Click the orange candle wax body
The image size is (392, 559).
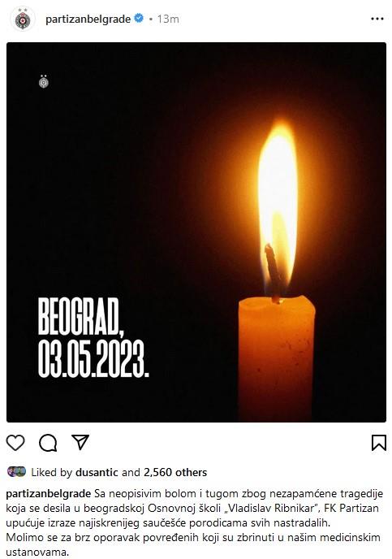(277, 358)
